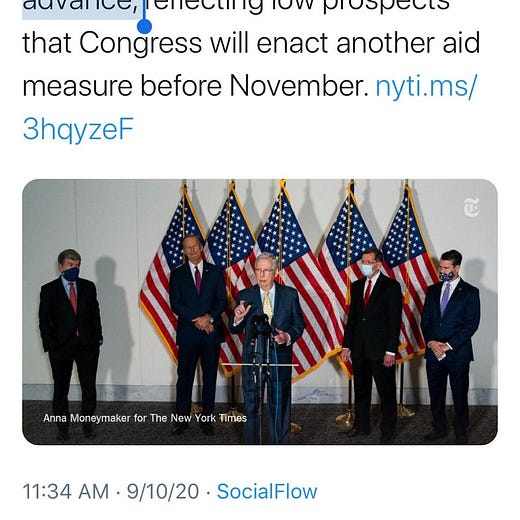
Task: Tap the man wearing light blue mask
Action: (x=373, y=343)
